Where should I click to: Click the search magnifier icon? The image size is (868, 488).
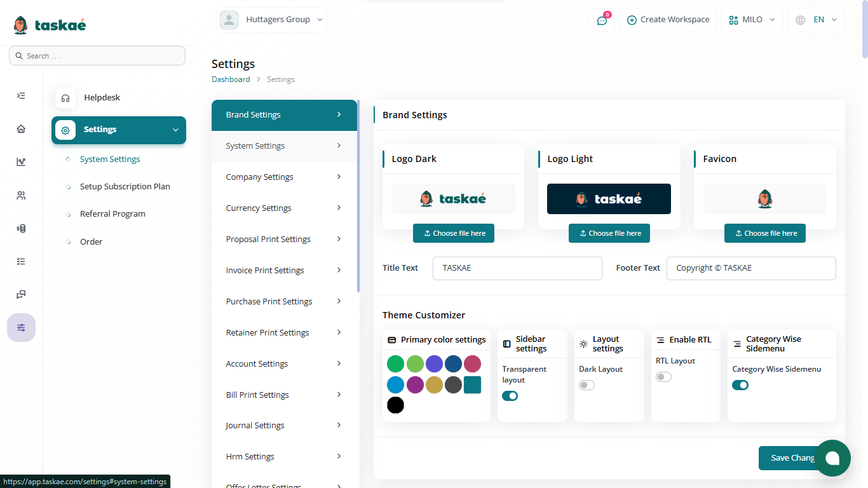point(19,56)
